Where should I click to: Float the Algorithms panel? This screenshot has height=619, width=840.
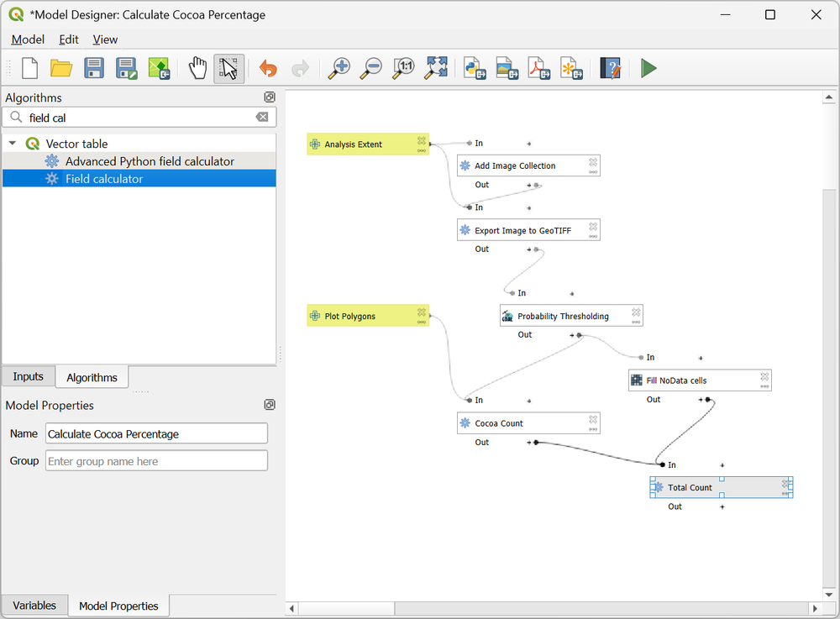point(270,97)
